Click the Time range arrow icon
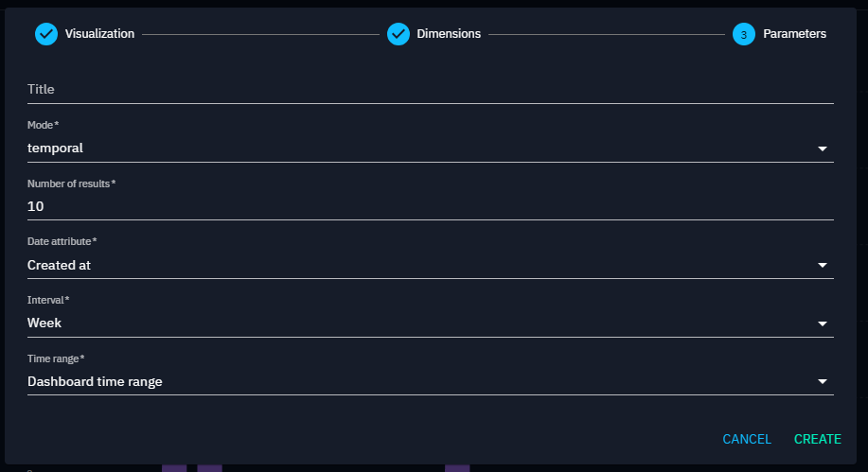Image resolution: width=868 pixels, height=472 pixels. [x=822, y=382]
